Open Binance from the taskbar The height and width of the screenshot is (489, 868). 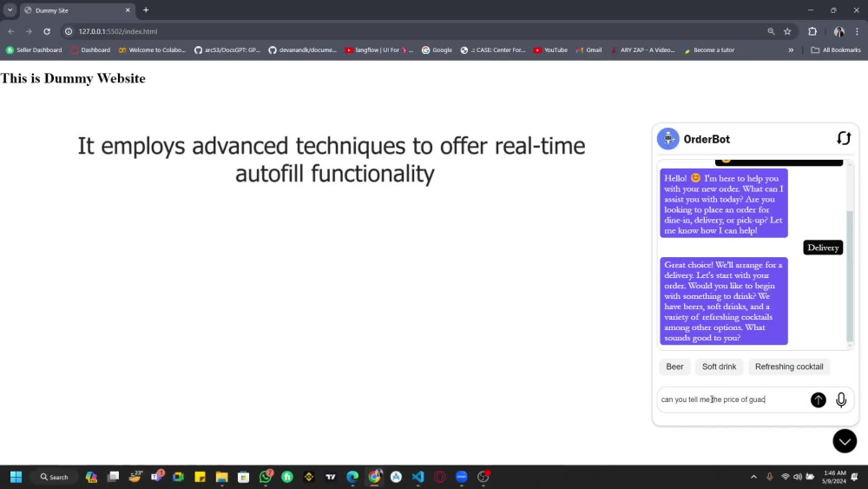[x=308, y=477]
